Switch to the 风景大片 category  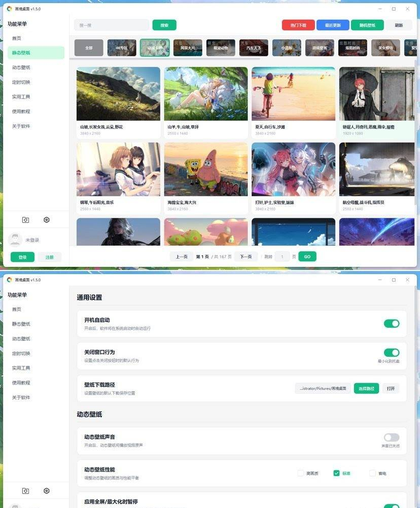(x=188, y=48)
